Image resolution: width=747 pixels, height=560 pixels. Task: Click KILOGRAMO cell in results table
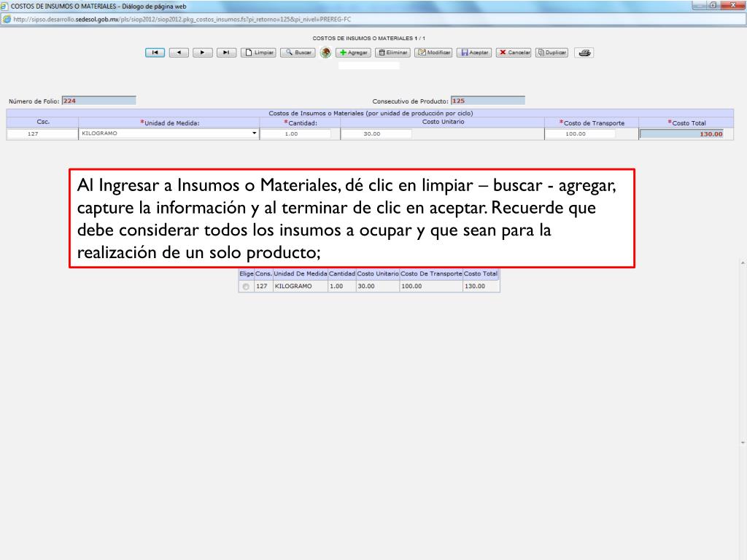pyautogui.click(x=300, y=286)
